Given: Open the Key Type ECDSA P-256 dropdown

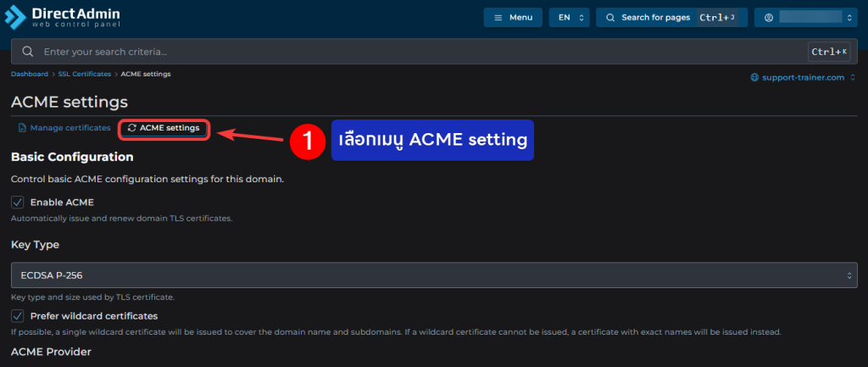Looking at the screenshot, I should click(434, 275).
